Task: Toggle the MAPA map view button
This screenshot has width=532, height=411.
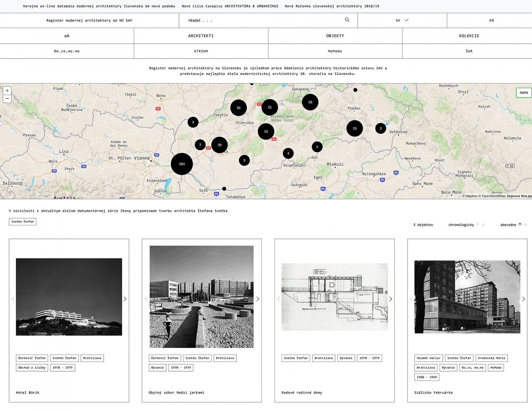Action: coord(523,93)
